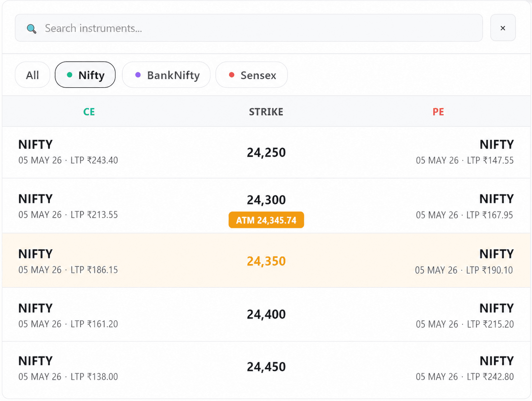Image resolution: width=532 pixels, height=401 pixels.
Task: Select strike price 24,300
Action: tap(266, 200)
